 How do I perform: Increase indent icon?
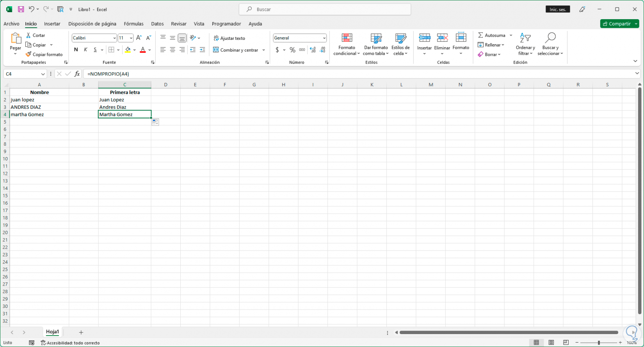tap(202, 50)
